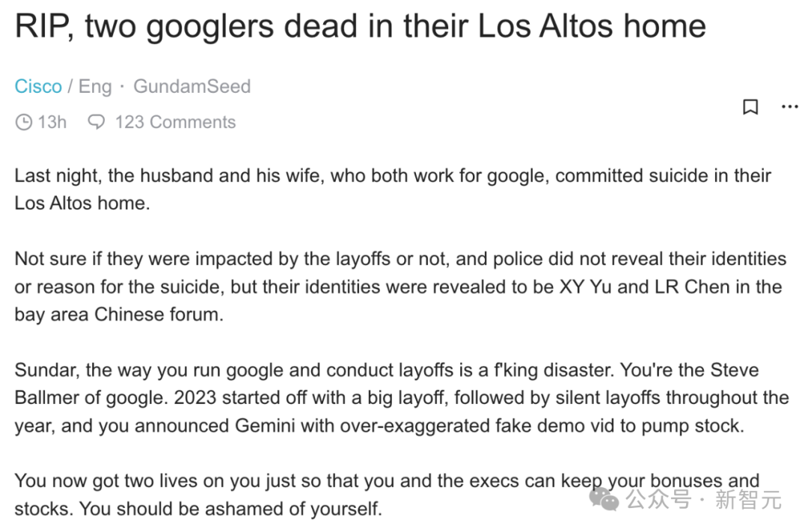Open the GundamSeed user profile
808x532 pixels.
click(192, 87)
